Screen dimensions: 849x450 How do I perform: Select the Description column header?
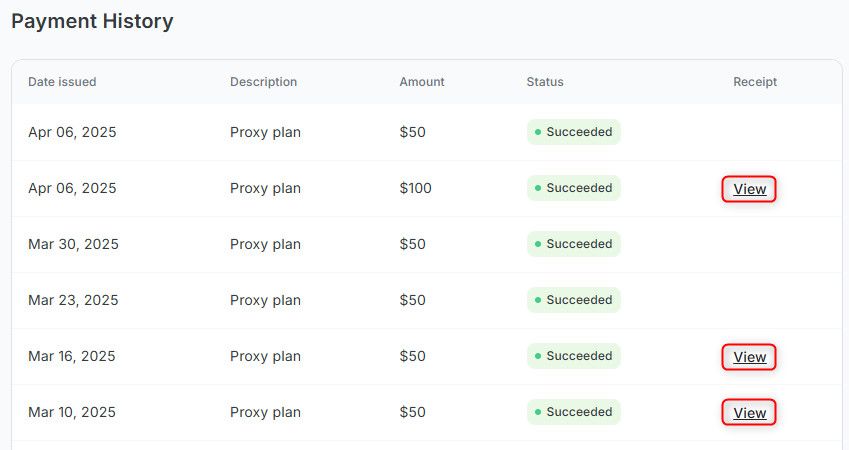click(x=263, y=82)
